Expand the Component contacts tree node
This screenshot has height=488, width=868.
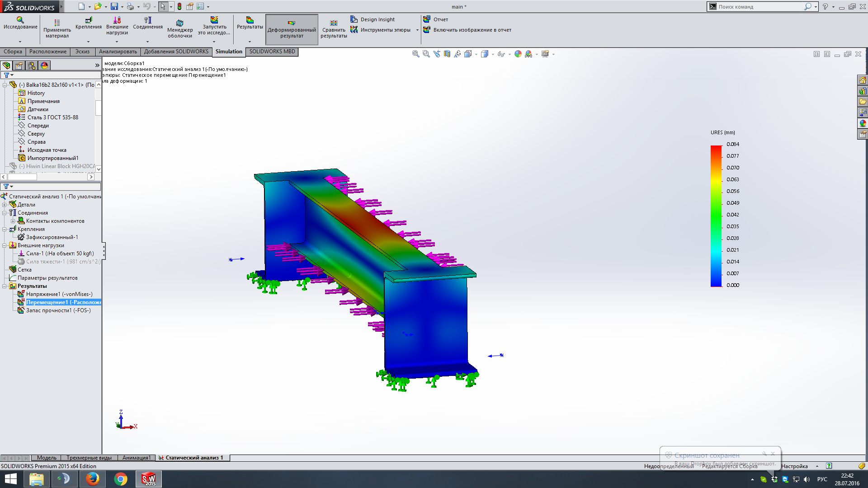tap(13, 221)
